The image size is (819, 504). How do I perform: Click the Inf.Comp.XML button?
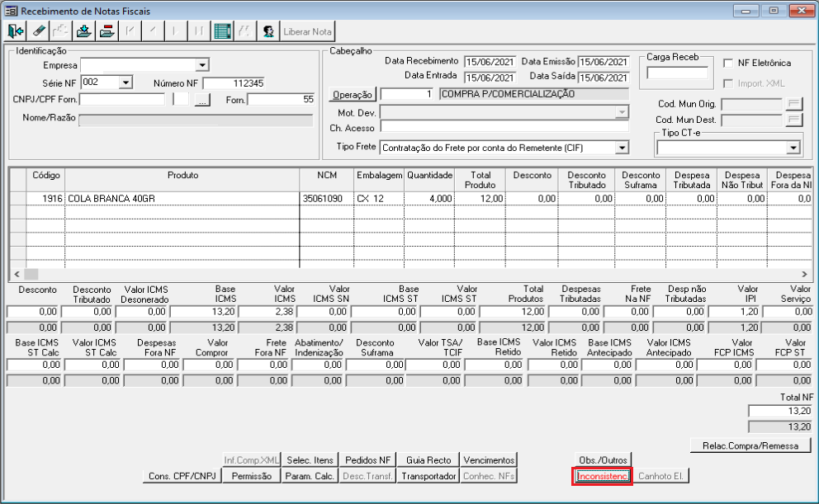[x=251, y=460]
